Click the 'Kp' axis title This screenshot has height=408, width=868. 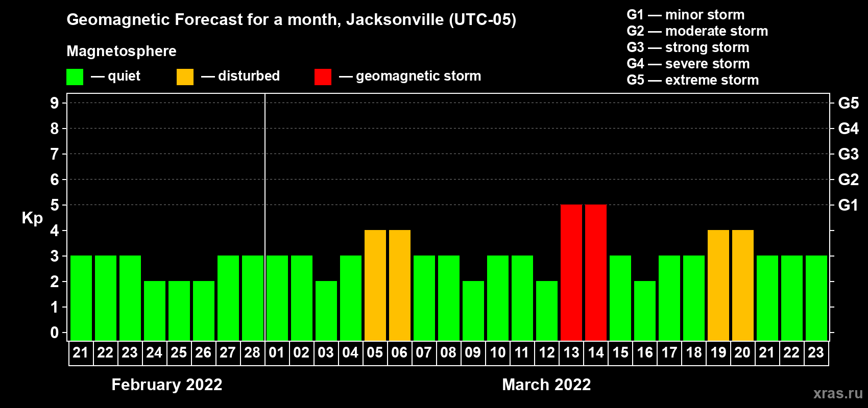[x=32, y=218]
